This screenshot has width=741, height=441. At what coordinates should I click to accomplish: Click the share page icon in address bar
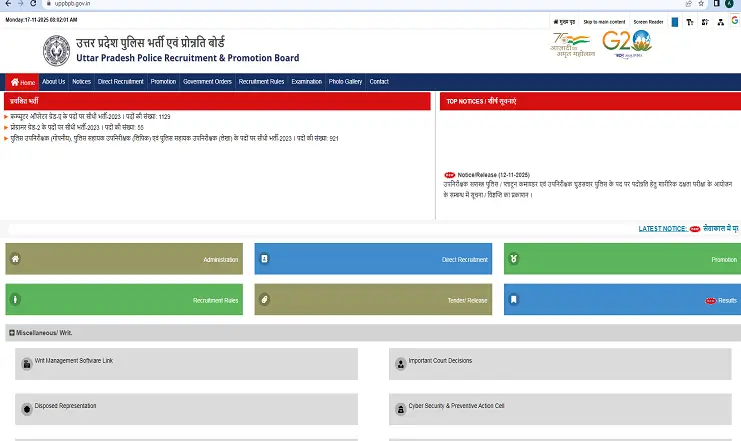(689, 3)
